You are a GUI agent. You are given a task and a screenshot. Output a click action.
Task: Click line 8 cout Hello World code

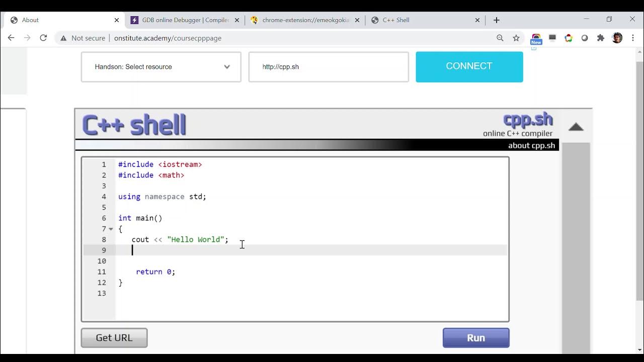click(x=180, y=239)
